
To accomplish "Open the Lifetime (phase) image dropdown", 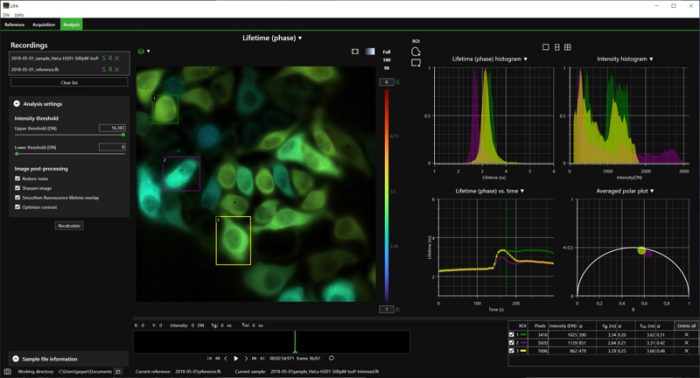I will pos(272,38).
